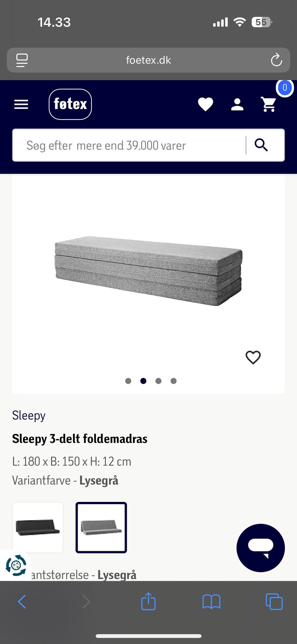
Task: Open the cookie settings icon
Action: [x=16, y=565]
